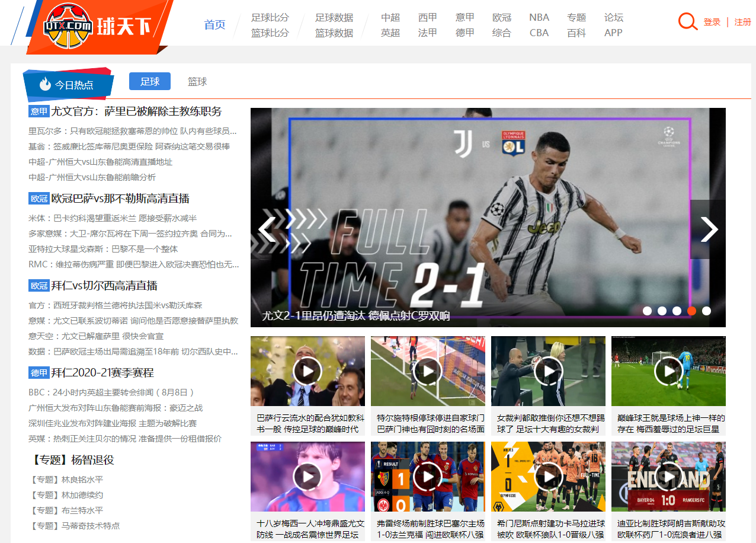Open 【专题】杨智退役 headline
This screenshot has width=756, height=543.
[71, 460]
